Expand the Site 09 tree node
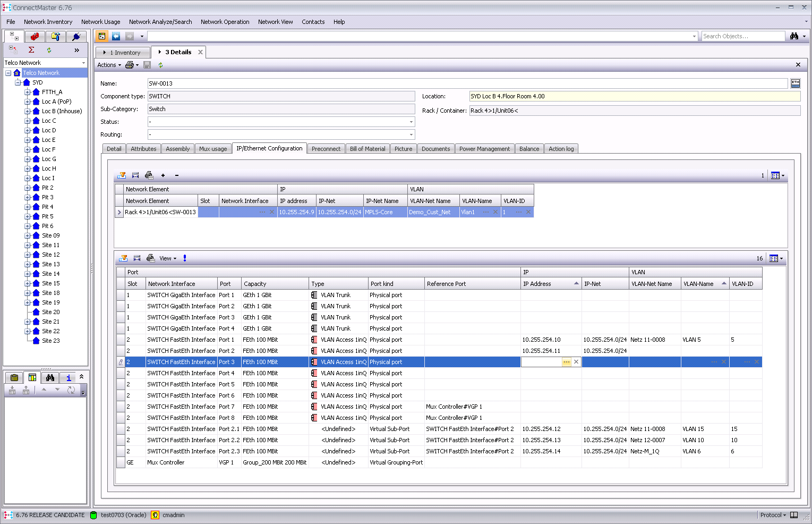 (27, 235)
